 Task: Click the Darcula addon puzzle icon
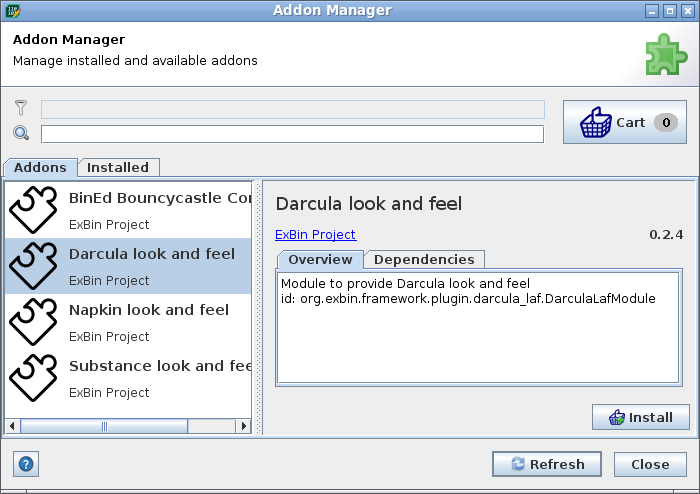pos(33,266)
